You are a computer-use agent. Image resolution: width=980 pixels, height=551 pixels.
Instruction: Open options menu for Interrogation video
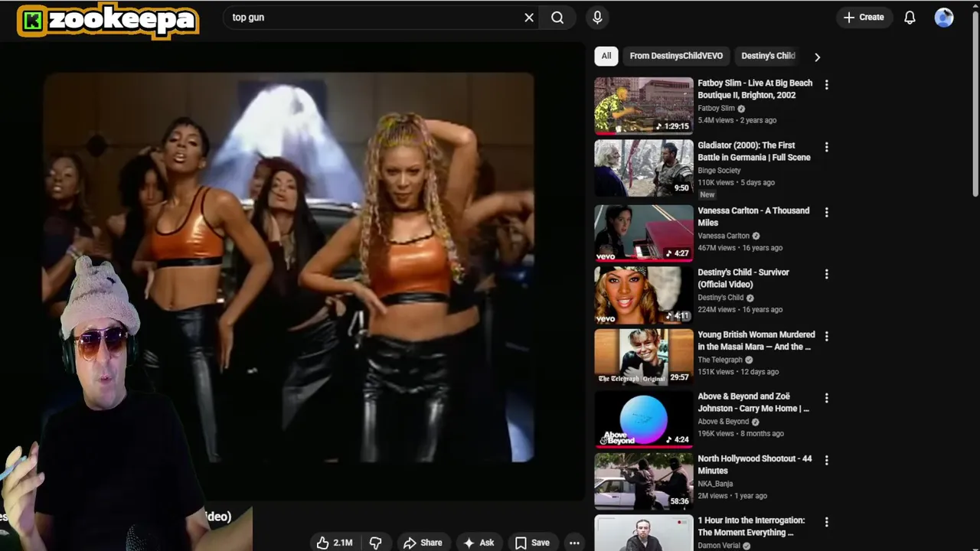pos(826,522)
